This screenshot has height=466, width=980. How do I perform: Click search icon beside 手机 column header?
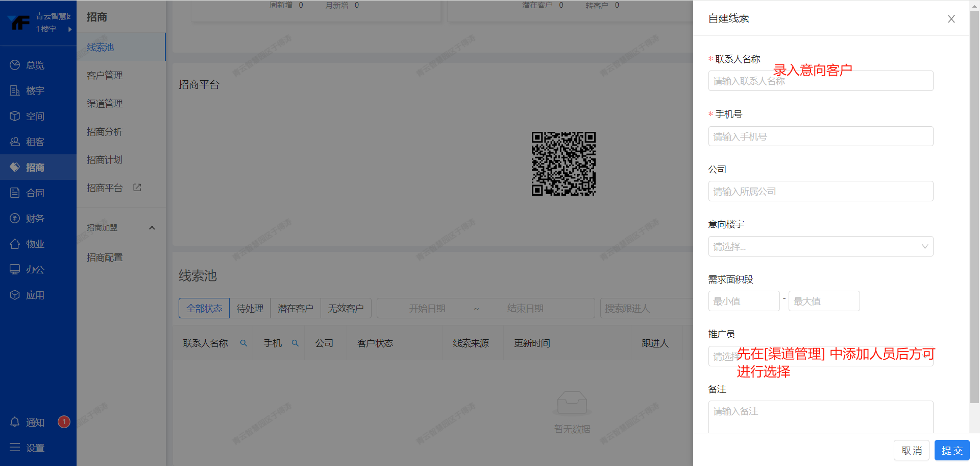click(x=295, y=343)
